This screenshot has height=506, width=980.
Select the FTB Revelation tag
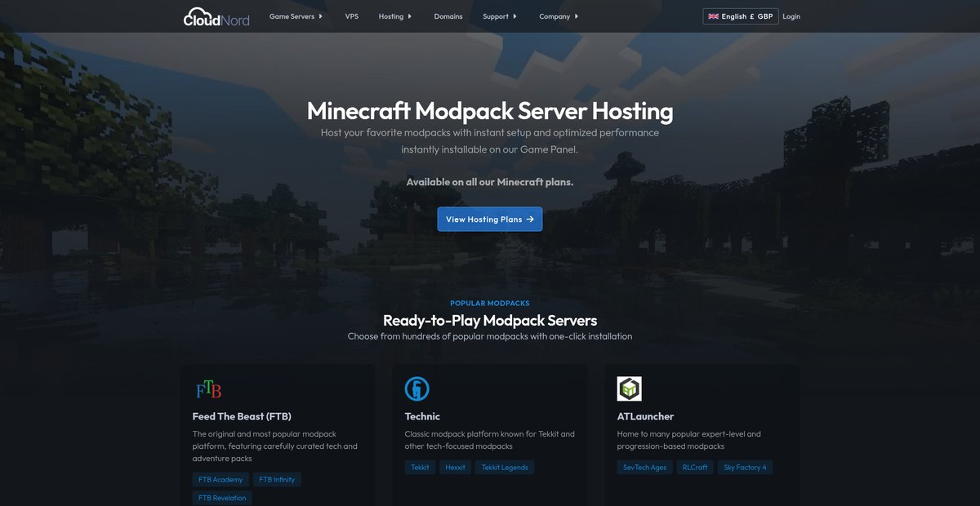pos(222,498)
